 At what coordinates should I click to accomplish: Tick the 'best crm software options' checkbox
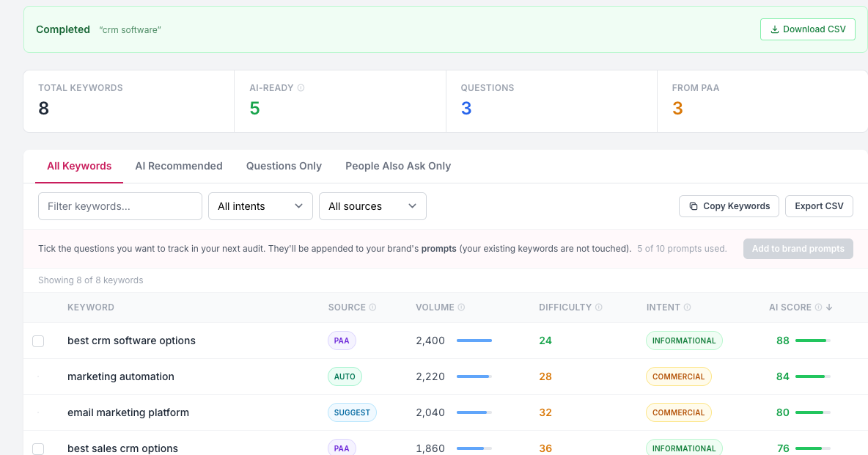pyautogui.click(x=38, y=341)
